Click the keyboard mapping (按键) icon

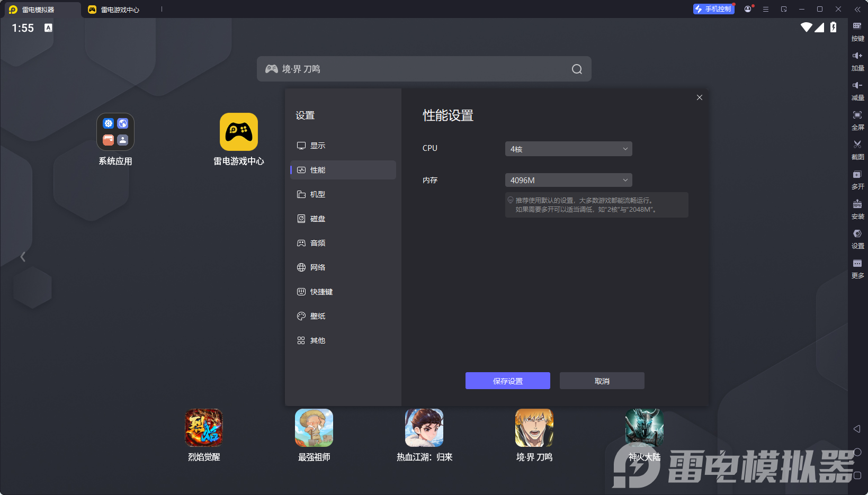coord(857,26)
